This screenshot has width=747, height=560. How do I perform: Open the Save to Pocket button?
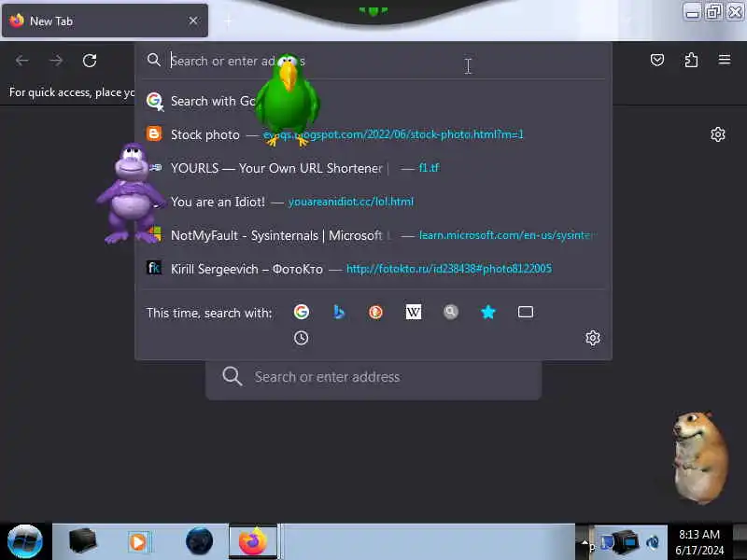point(657,60)
